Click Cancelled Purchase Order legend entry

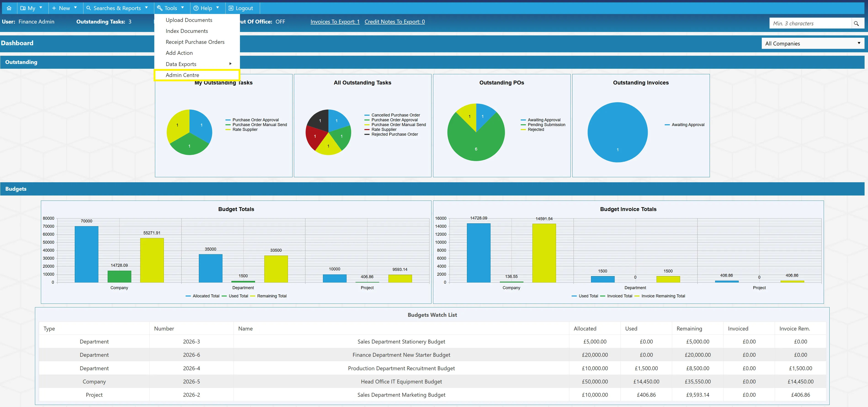(392, 115)
